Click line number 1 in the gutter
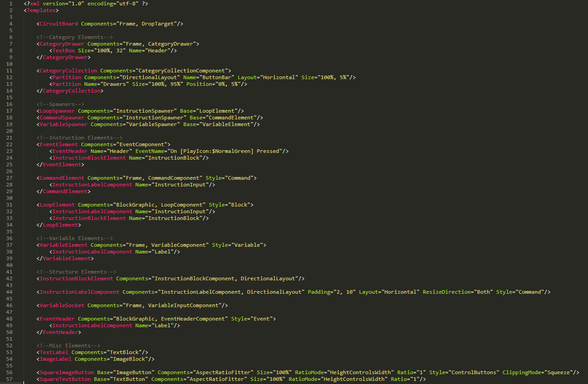The image size is (588, 384). [x=10, y=4]
